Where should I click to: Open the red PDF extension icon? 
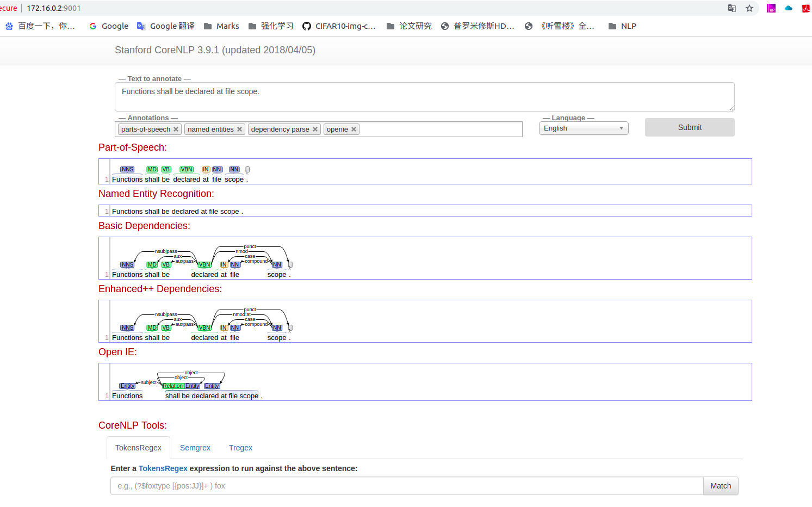pyautogui.click(x=806, y=8)
